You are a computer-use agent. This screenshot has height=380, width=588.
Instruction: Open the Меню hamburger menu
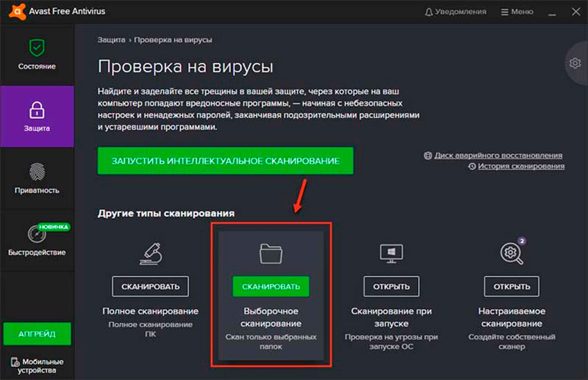click(x=515, y=12)
